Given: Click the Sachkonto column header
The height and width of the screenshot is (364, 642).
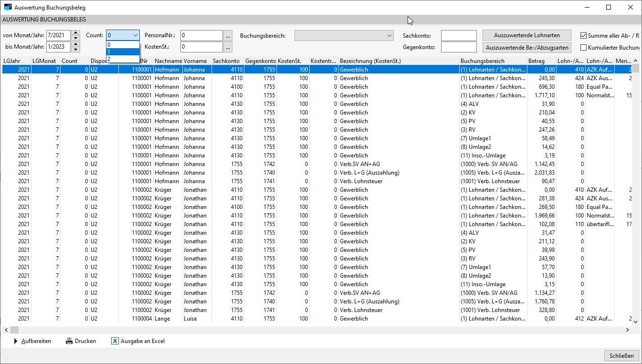Looking at the screenshot, I should (228, 61).
